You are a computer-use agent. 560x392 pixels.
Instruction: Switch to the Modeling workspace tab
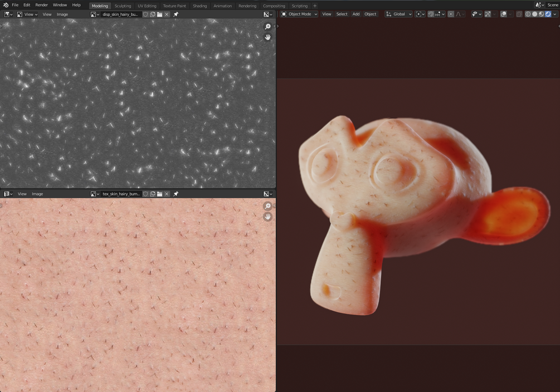tap(100, 6)
